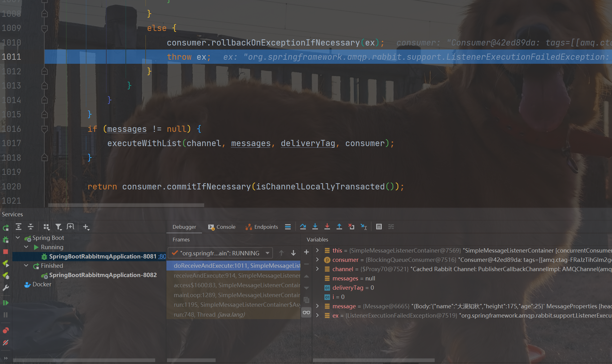Select SpringBootRabbitmqApplication-8081 service
Image resolution: width=612 pixels, height=364 pixels.
pos(103,256)
